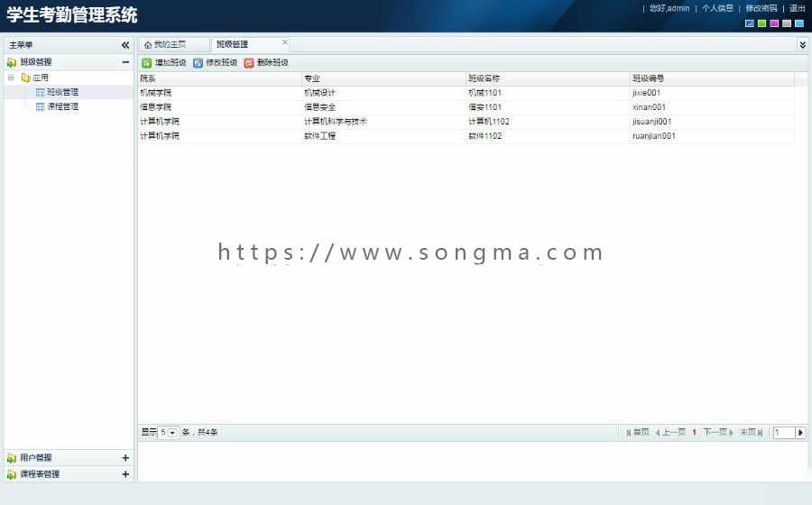This screenshot has height=505, width=812.
Task: Sort by the 班级名称 column header
Action: click(x=548, y=78)
